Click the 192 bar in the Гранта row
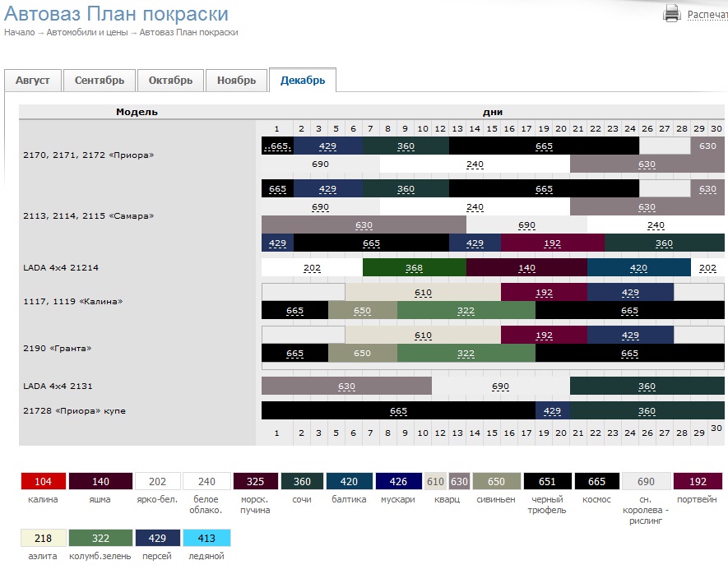Screen dimensions: 728x574 tap(544, 335)
